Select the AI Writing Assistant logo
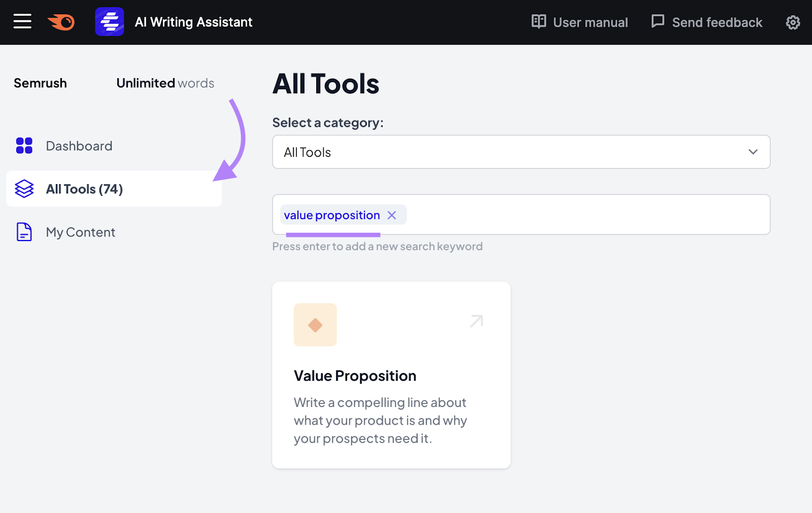The height and width of the screenshot is (513, 812). (110, 21)
